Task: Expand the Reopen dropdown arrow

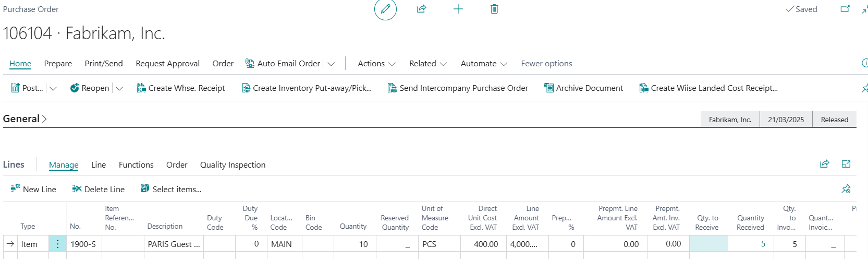Action: click(x=119, y=88)
